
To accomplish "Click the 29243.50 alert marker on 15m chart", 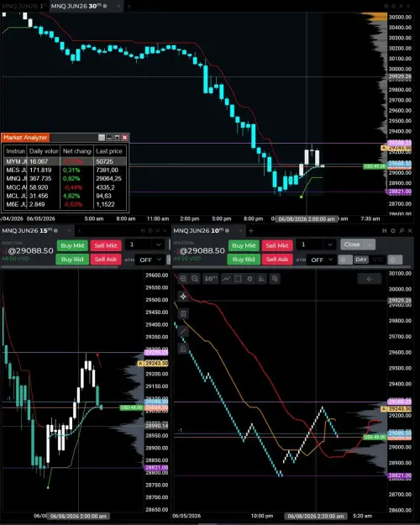I will [154, 363].
